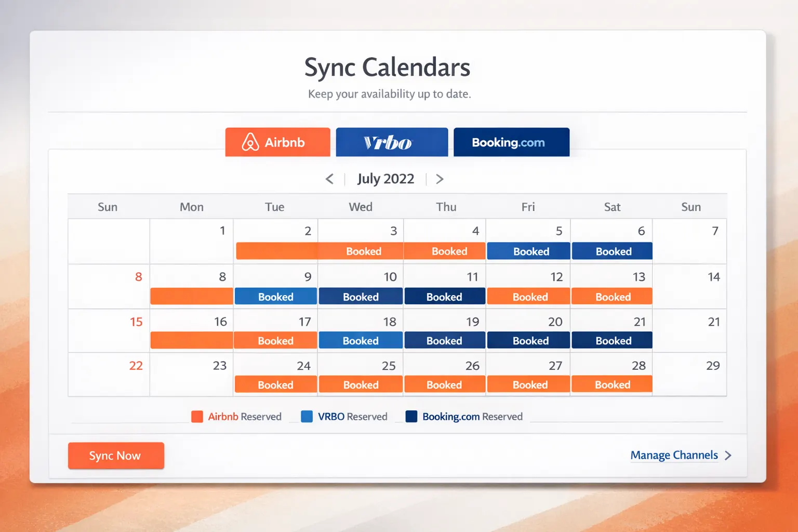Select the Booked bar under date 19
Image resolution: width=798 pixels, height=532 pixels.
(445, 340)
